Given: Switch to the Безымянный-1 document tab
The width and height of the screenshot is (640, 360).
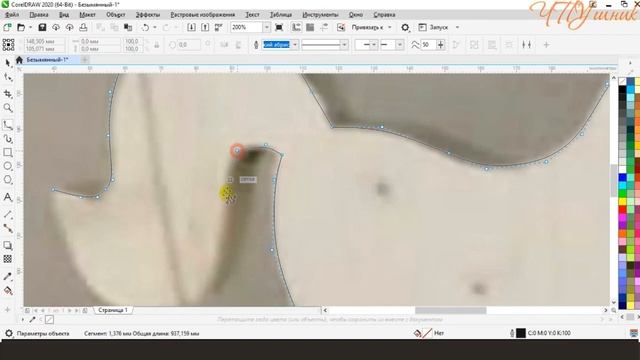Looking at the screenshot, I should point(47,60).
